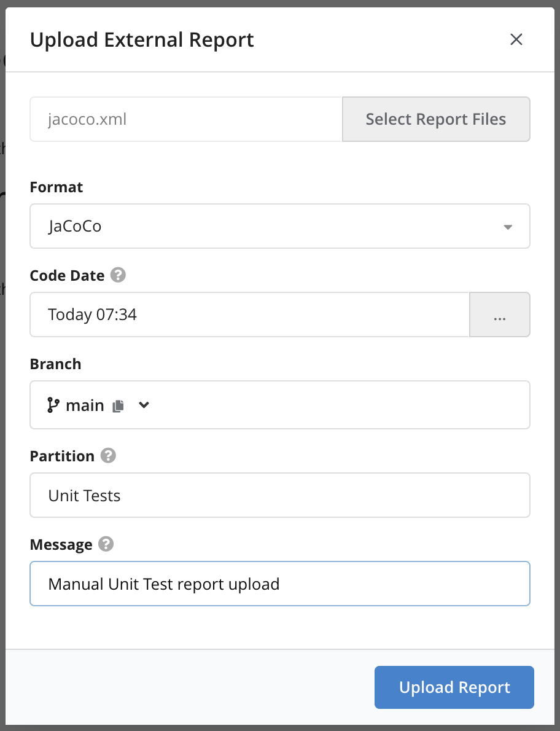Click the Format label
560x731 pixels.
56,187
